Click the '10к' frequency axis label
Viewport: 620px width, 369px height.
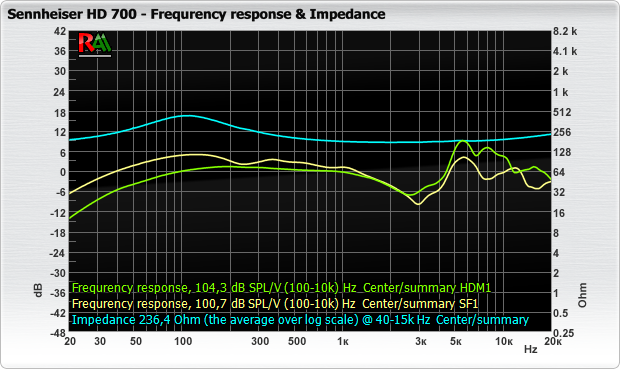pos(505,341)
